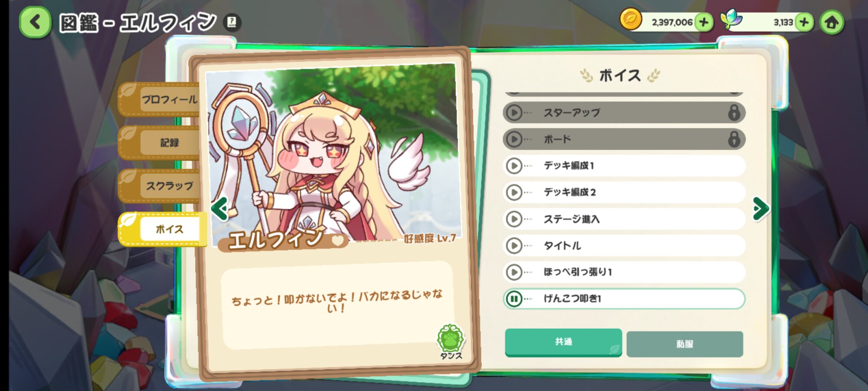Add crystal currency with the plus button
The image size is (868, 391).
click(x=804, y=22)
